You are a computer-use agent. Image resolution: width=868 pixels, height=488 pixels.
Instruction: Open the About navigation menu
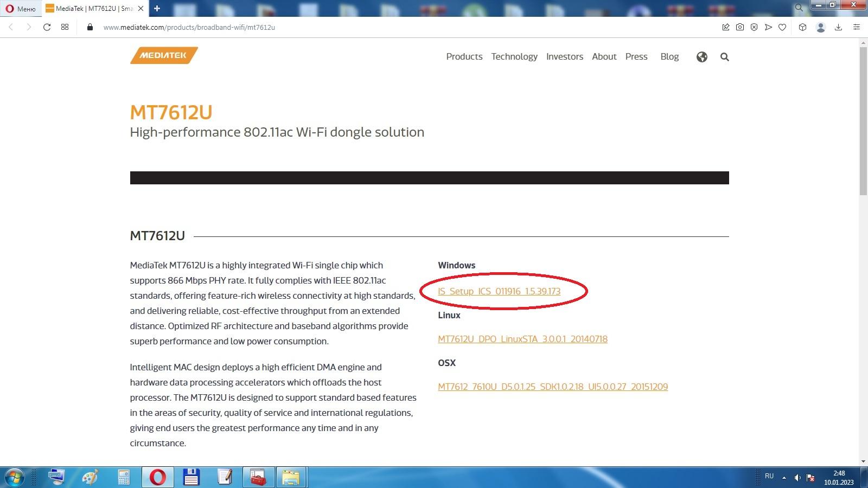(x=604, y=56)
